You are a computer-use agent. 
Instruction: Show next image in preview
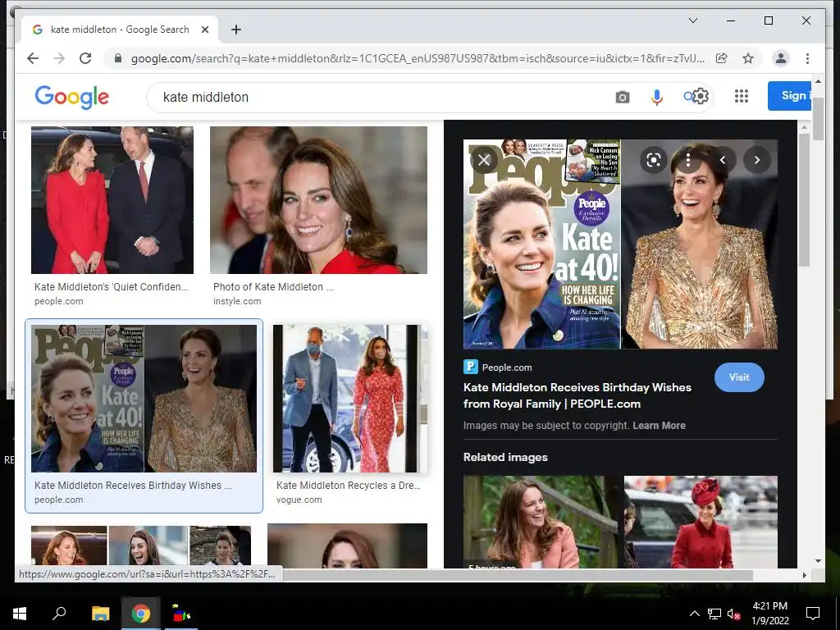pos(756,160)
